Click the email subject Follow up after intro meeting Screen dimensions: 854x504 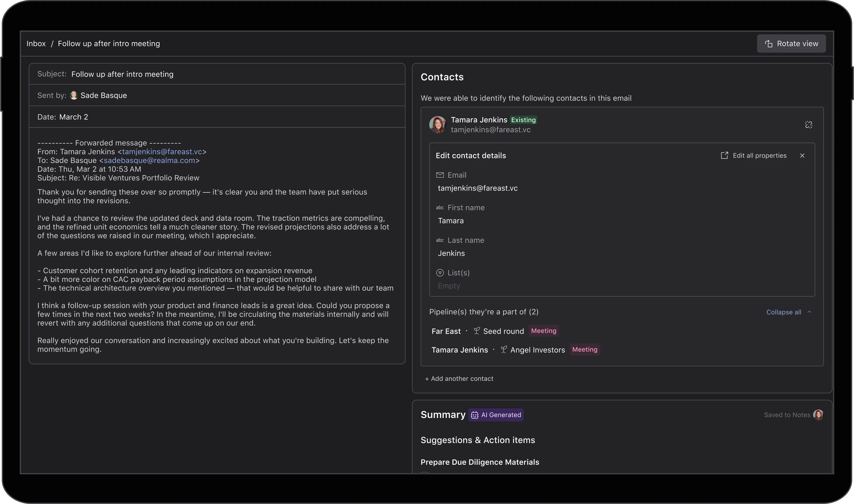pyautogui.click(x=122, y=74)
